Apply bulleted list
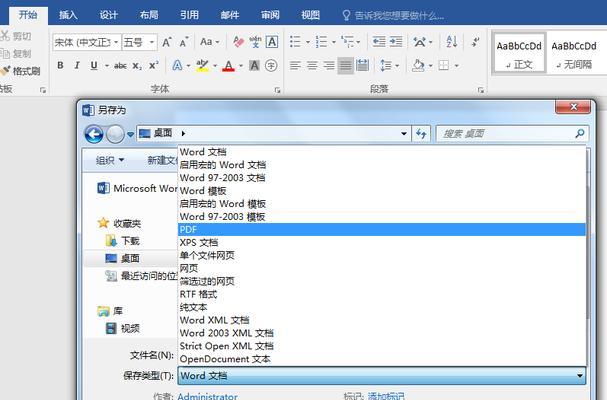The height and width of the screenshot is (400, 607). click(x=295, y=42)
